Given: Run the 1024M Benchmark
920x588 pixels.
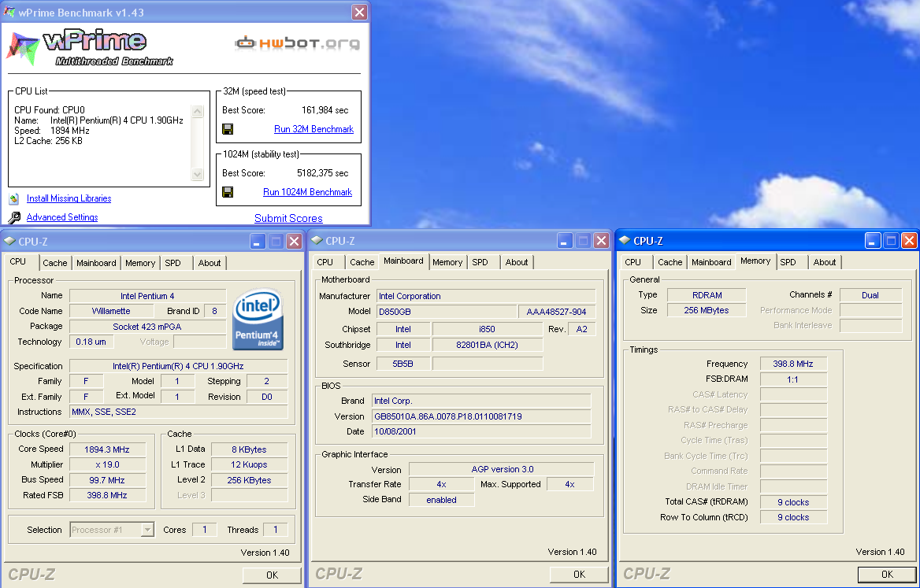Looking at the screenshot, I should click(307, 192).
